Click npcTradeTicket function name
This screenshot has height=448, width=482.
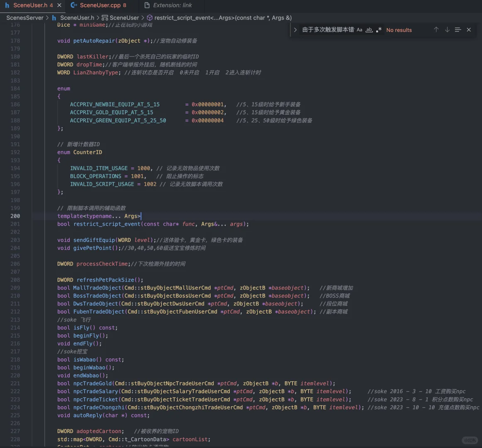pos(95,399)
